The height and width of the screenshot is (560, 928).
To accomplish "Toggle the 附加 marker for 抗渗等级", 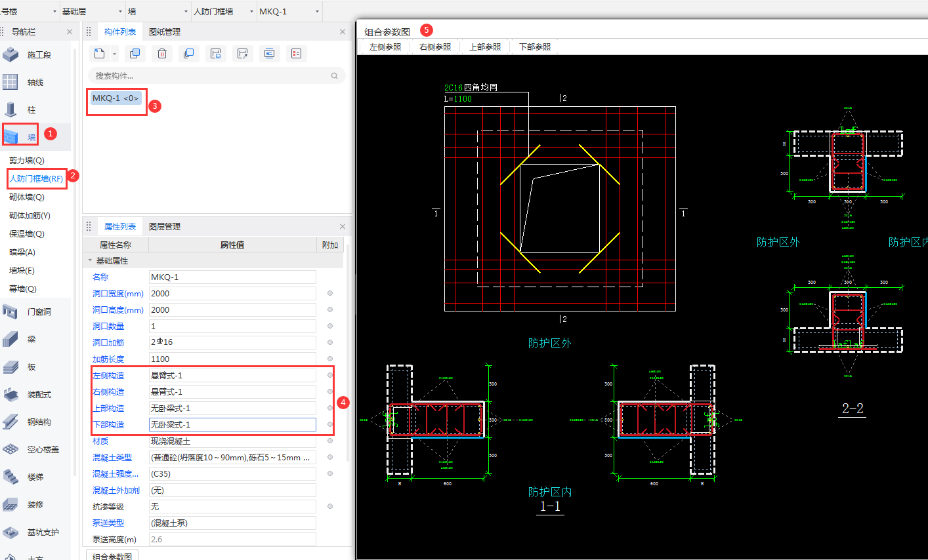I will point(330,506).
